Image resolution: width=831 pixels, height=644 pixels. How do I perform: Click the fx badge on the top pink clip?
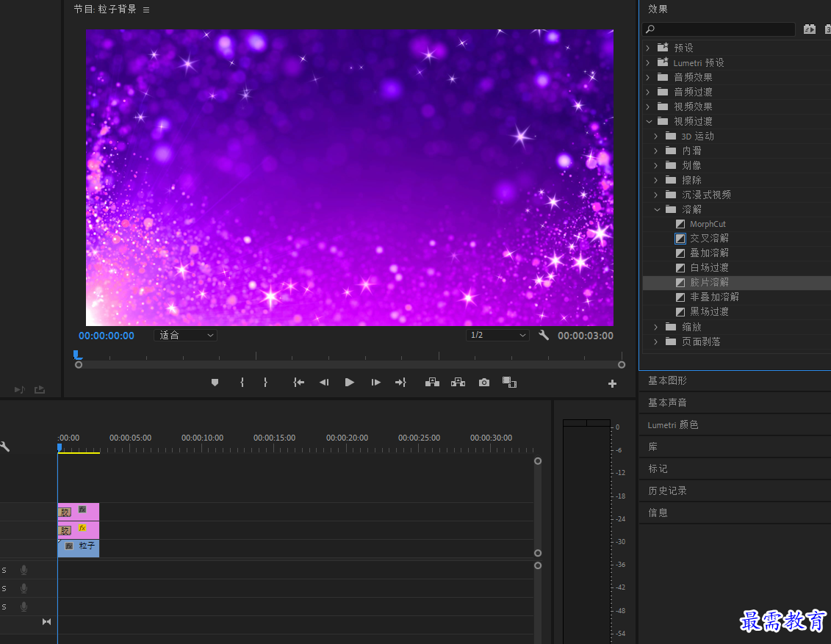pyautogui.click(x=82, y=510)
